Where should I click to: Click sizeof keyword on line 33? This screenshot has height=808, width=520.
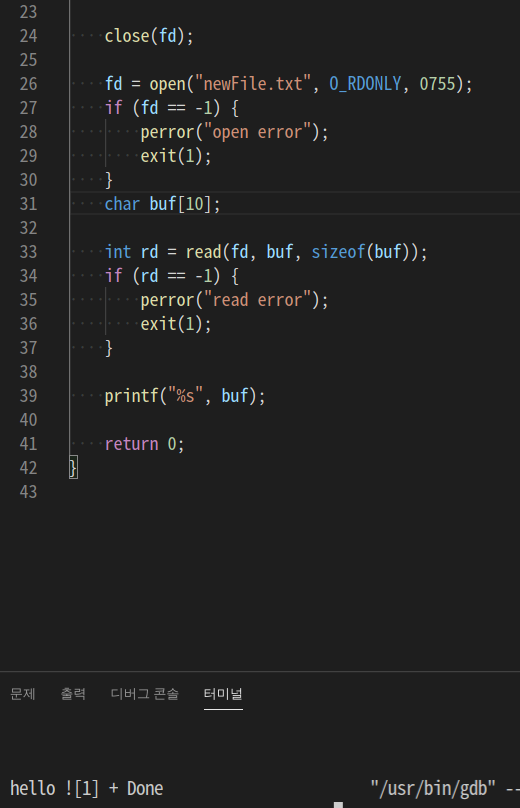point(338,252)
